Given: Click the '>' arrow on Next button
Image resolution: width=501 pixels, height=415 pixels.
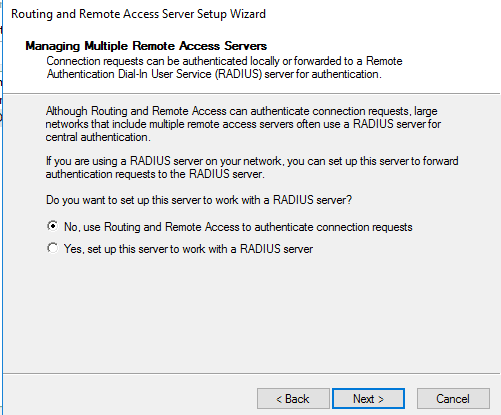Looking at the screenshot, I should click(x=381, y=399).
